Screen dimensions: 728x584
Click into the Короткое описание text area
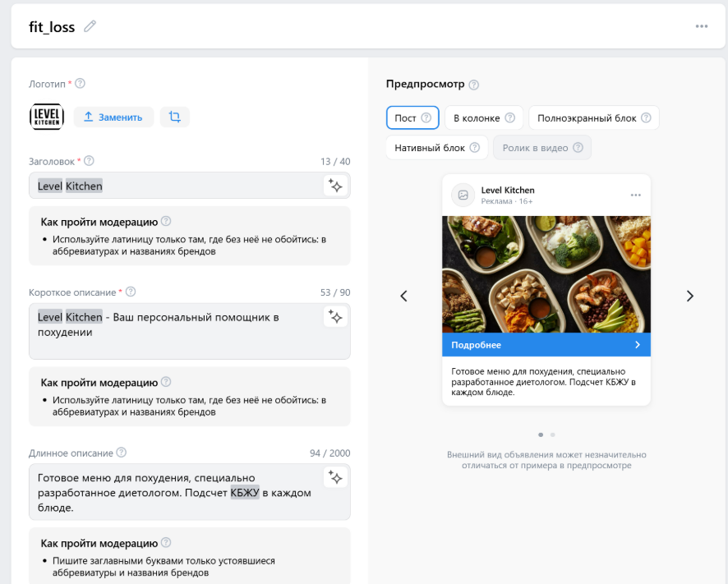pyautogui.click(x=190, y=331)
